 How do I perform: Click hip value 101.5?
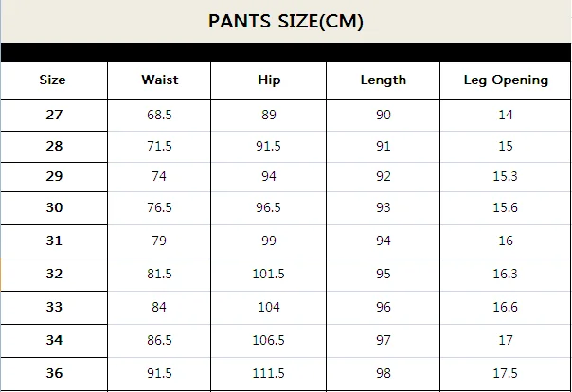coord(269,274)
